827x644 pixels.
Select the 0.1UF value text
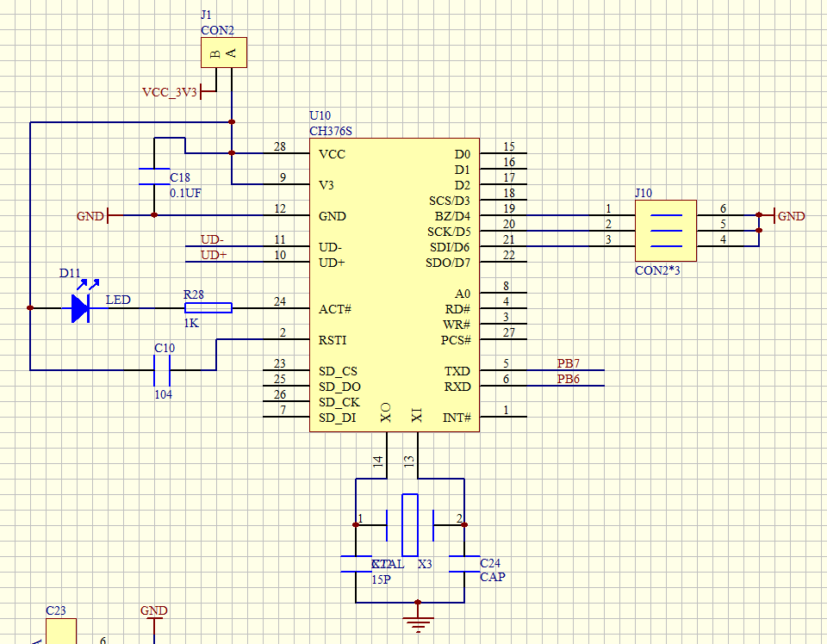click(x=185, y=193)
